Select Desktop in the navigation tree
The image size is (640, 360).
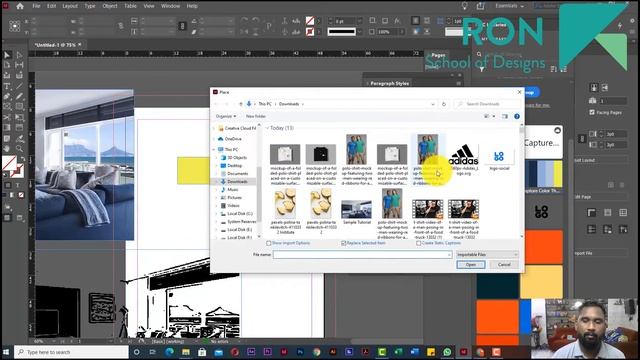235,166
